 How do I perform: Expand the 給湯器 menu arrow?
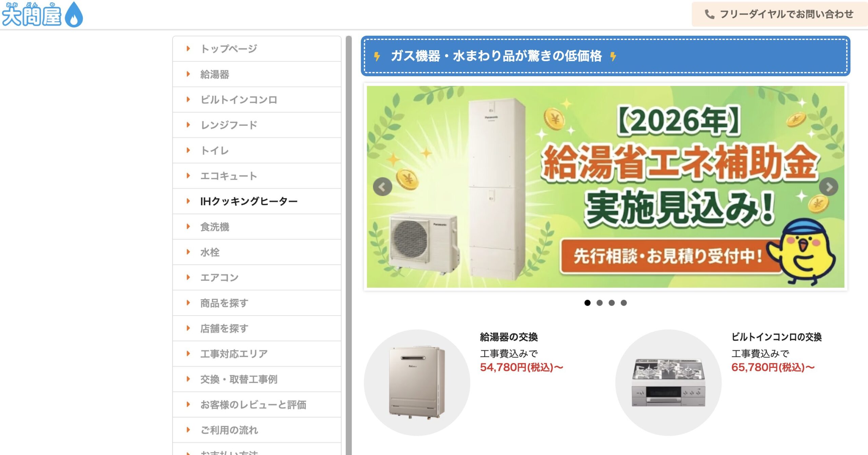pos(188,74)
